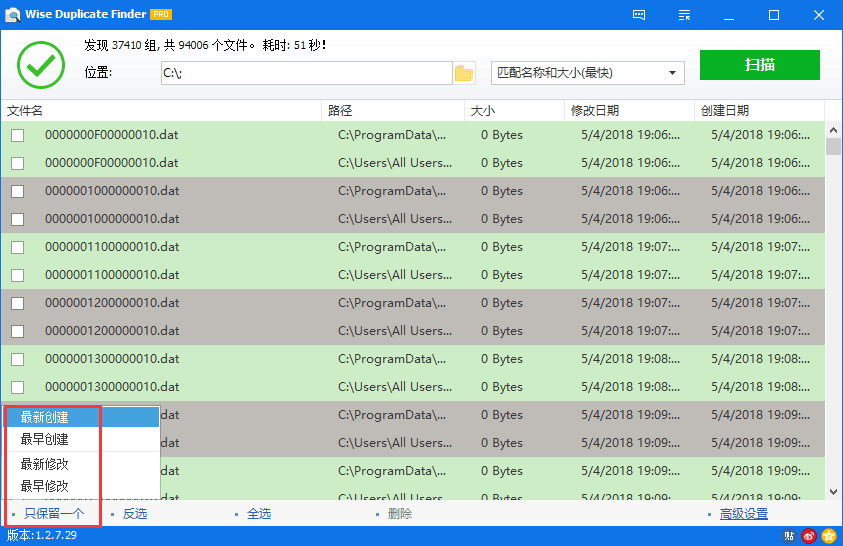Check 0000001200000010.dat in C:\Users\All Users row

18,331
